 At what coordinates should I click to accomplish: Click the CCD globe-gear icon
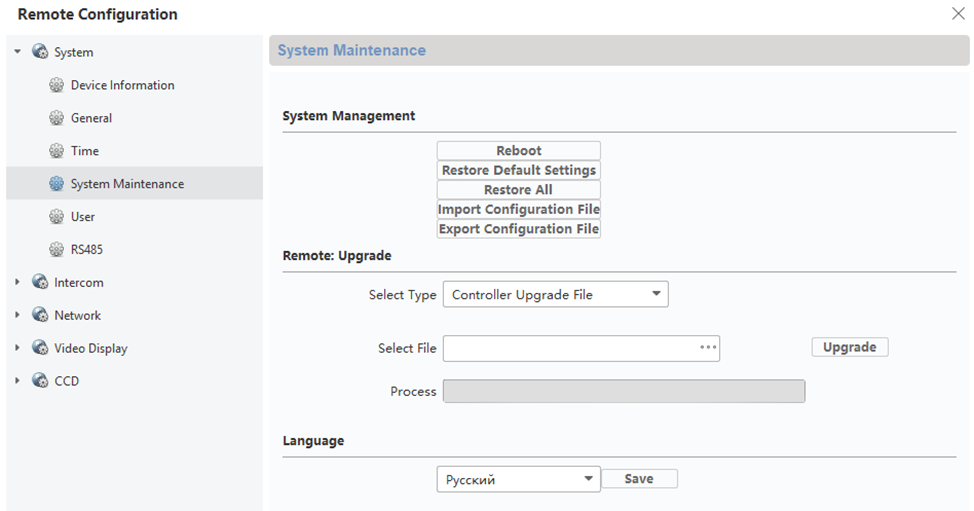[40, 381]
